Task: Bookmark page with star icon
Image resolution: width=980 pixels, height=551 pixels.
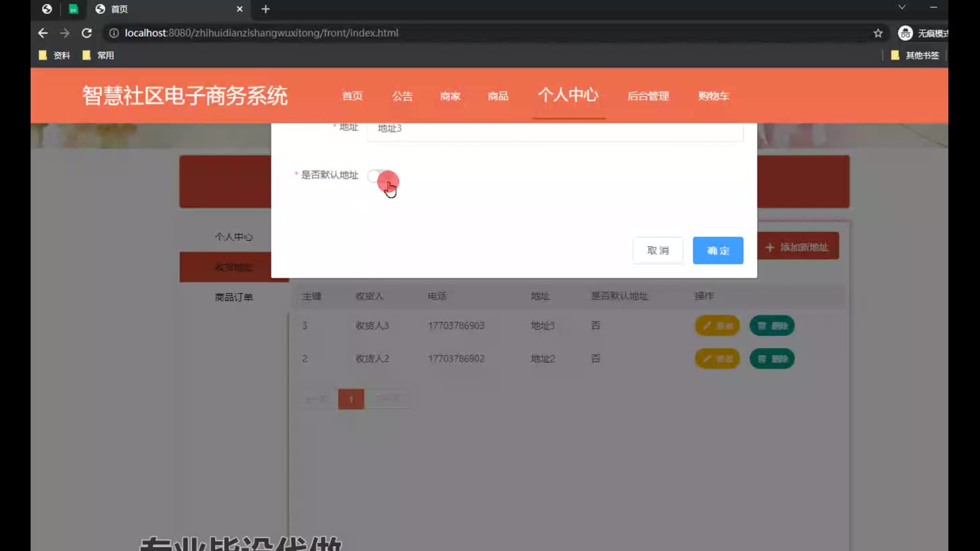Action: tap(878, 33)
